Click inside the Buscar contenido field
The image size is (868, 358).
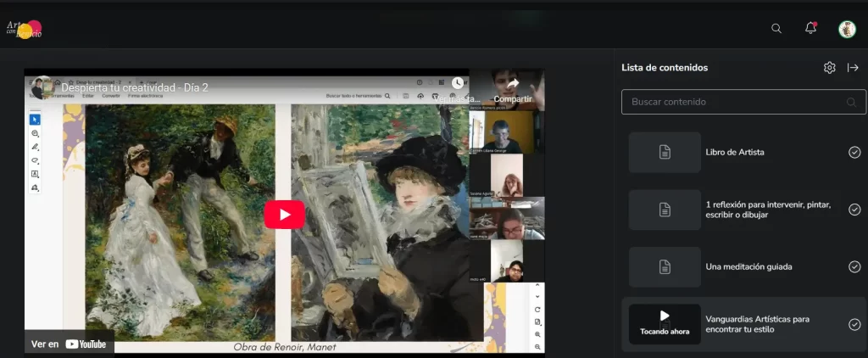743,102
